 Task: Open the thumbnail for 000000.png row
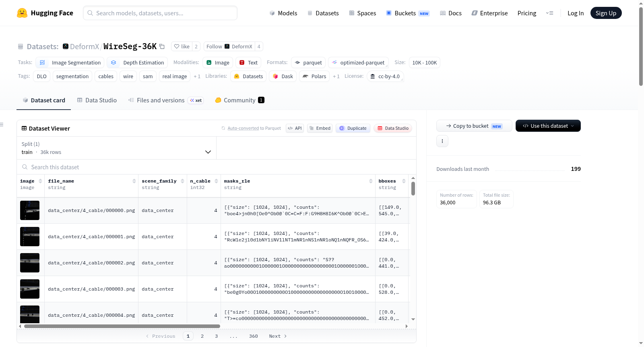point(30,210)
